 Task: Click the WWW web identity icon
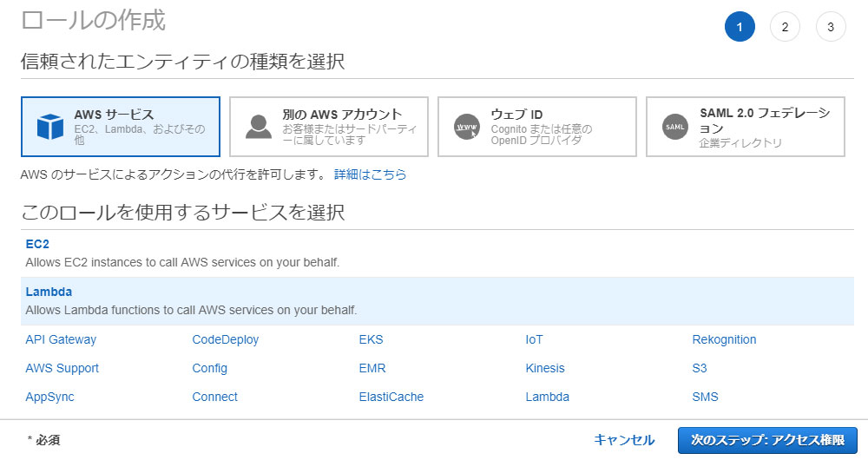(x=467, y=127)
